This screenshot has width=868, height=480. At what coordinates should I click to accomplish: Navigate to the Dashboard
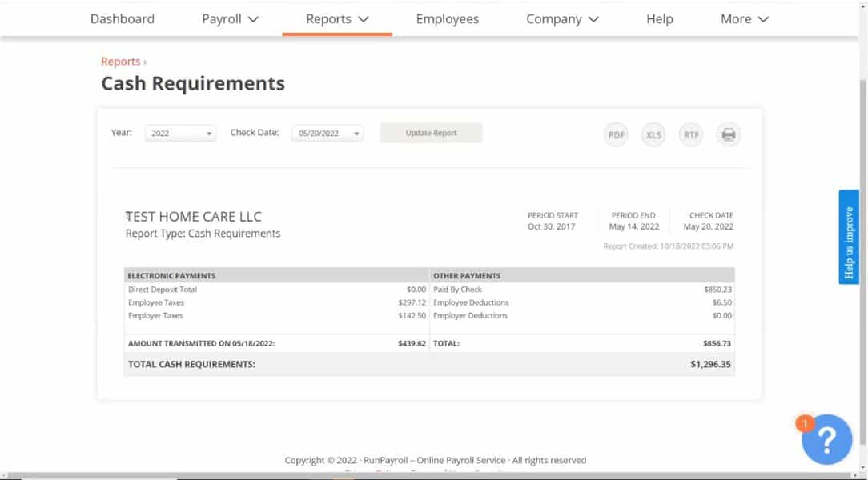(x=122, y=18)
